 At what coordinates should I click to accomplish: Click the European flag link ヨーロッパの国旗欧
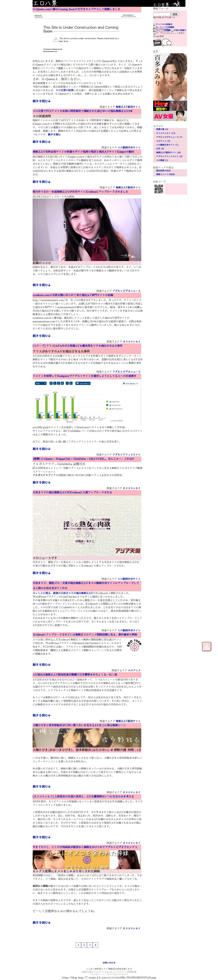[164, 27]
